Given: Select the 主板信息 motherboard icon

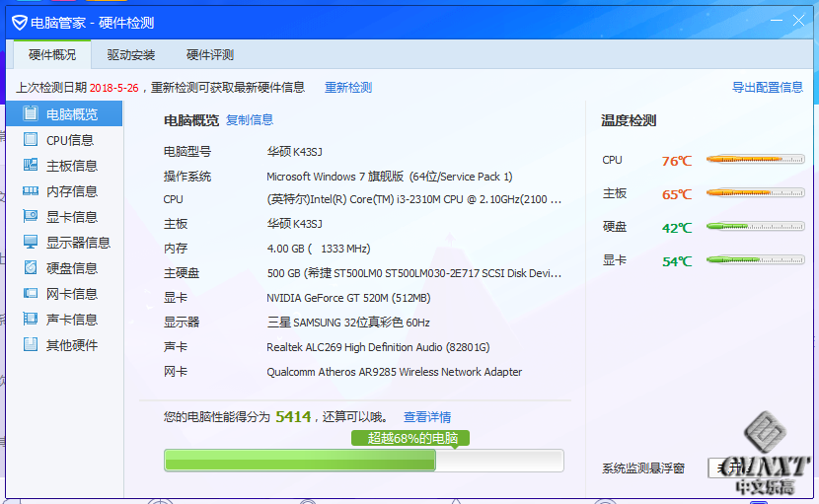Looking at the screenshot, I should (31, 166).
